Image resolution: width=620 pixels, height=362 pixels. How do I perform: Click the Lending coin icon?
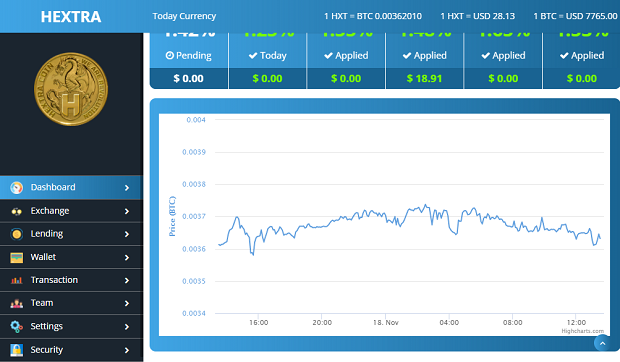click(x=17, y=234)
